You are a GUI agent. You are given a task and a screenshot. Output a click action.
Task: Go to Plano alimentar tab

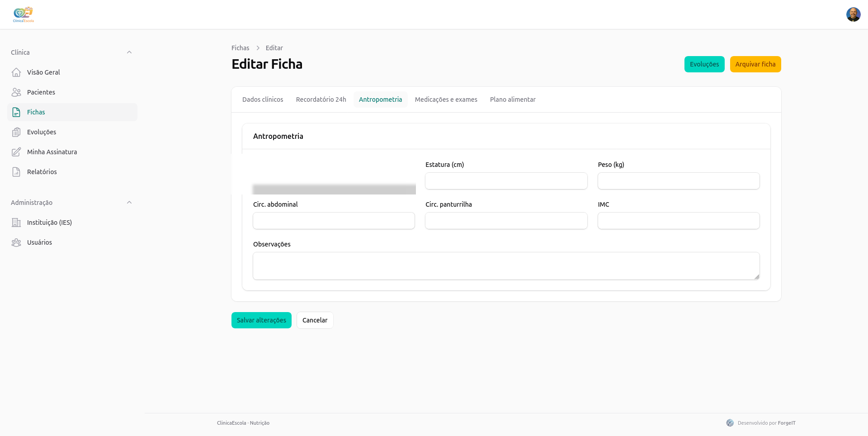pos(513,100)
